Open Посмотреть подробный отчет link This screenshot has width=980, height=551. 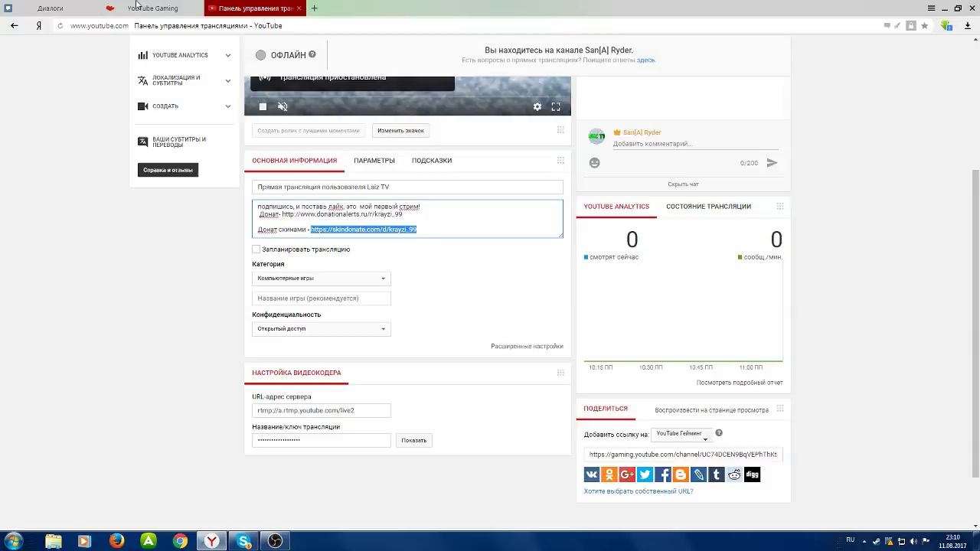740,383
